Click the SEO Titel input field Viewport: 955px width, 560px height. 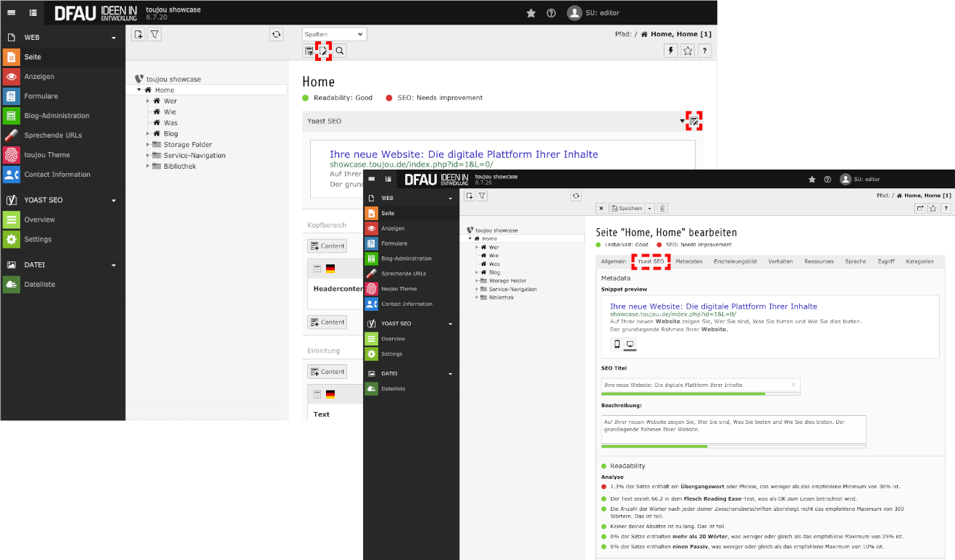[701, 385]
